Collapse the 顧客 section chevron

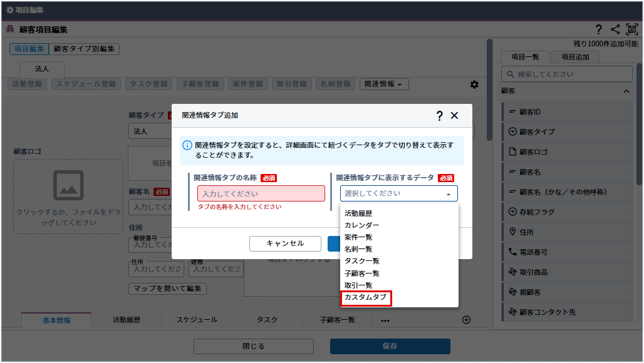pos(626,91)
